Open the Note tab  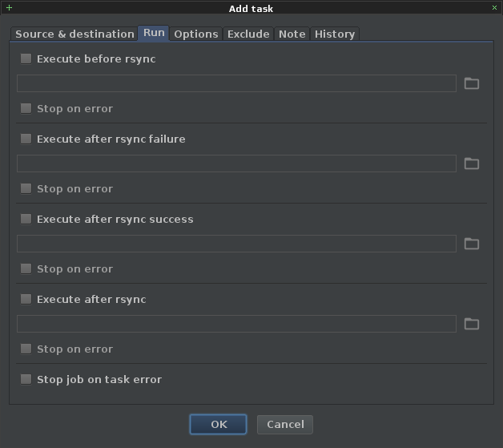pyautogui.click(x=292, y=34)
